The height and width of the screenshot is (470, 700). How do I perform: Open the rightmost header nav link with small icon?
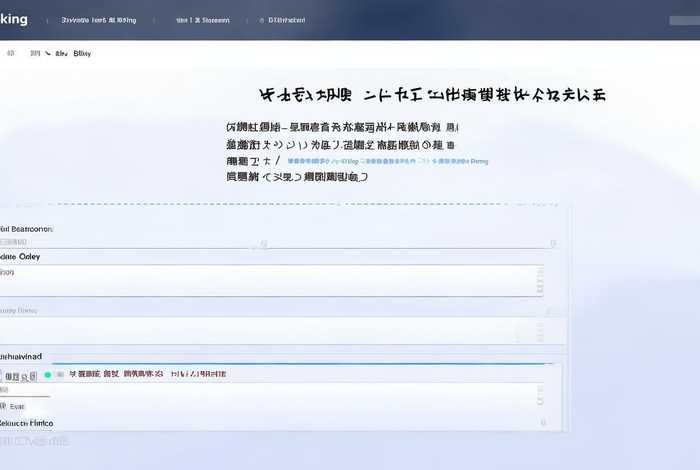pos(283,20)
